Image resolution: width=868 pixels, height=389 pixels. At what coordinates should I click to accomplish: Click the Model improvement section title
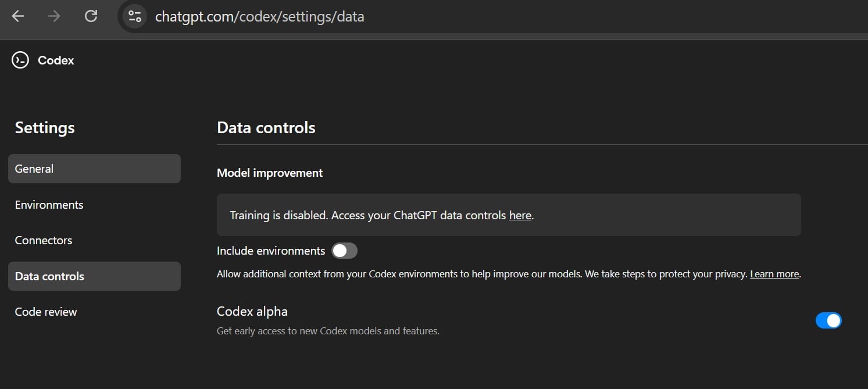pyautogui.click(x=269, y=173)
